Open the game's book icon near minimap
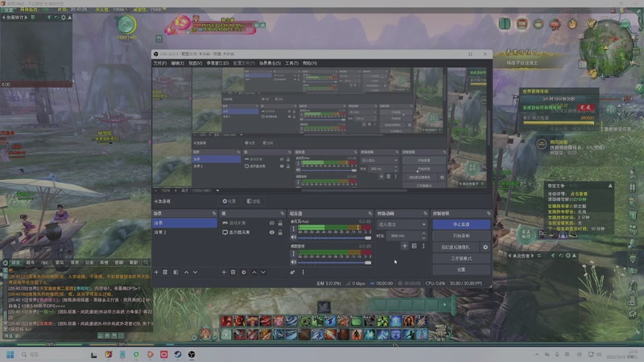This screenshot has height=362, width=644. (505, 23)
